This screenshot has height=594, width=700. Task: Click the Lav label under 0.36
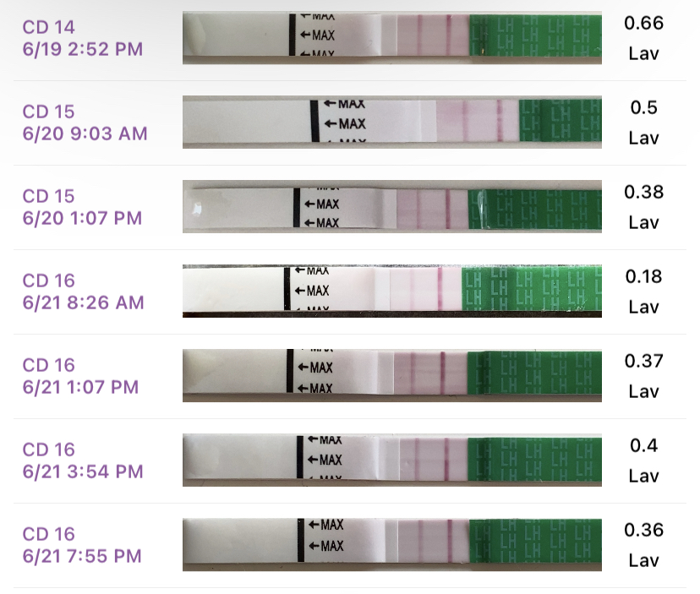(643, 560)
